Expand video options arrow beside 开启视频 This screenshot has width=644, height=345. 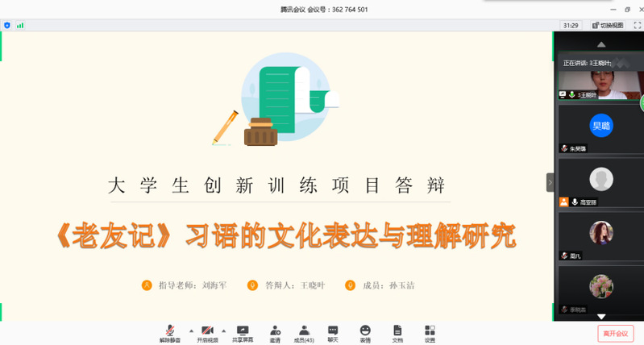point(223,330)
